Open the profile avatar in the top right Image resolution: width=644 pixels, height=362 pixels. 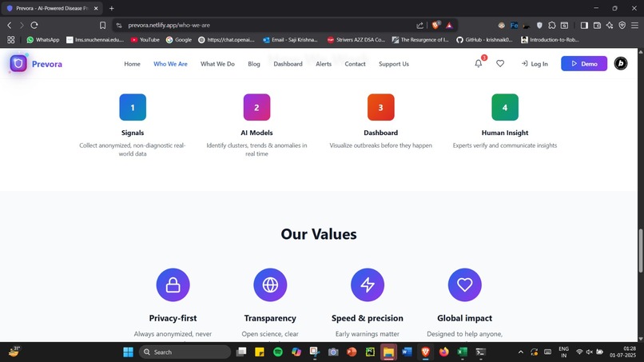point(621,64)
